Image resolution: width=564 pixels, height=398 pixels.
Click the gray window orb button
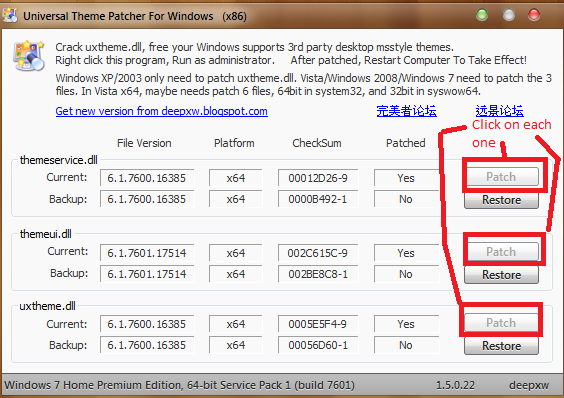509,15
